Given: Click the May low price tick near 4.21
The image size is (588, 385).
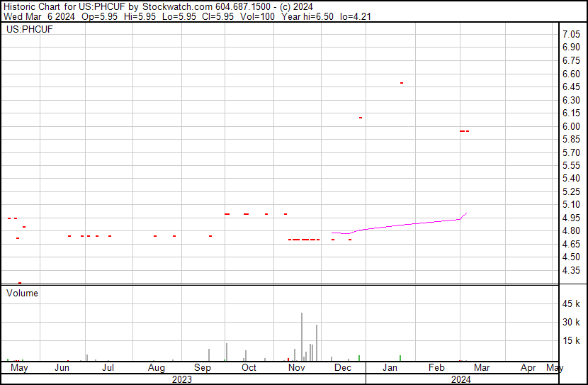Looking at the screenshot, I should pyautogui.click(x=20, y=283).
